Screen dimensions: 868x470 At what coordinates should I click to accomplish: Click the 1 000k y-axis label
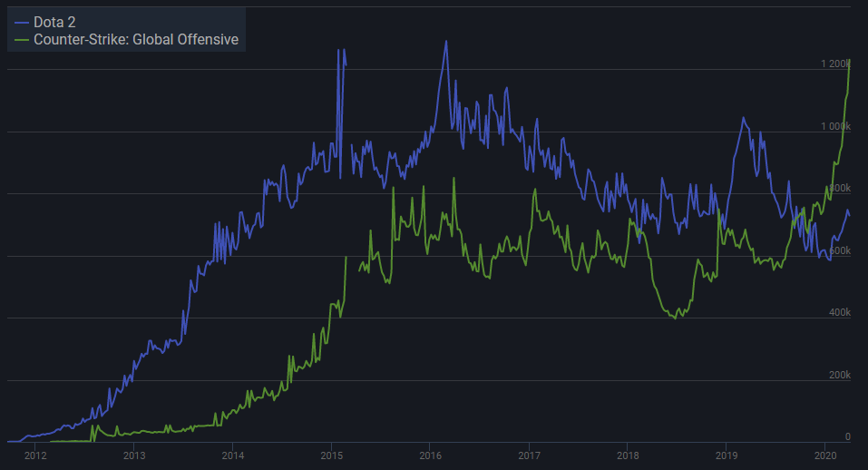[x=834, y=126]
